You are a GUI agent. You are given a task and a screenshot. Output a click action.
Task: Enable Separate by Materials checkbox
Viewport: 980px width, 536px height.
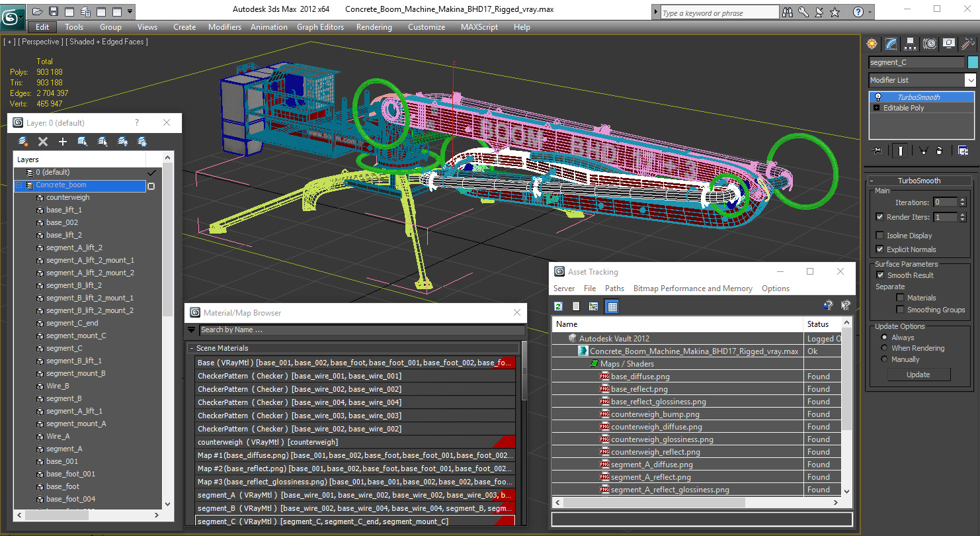[x=900, y=298]
